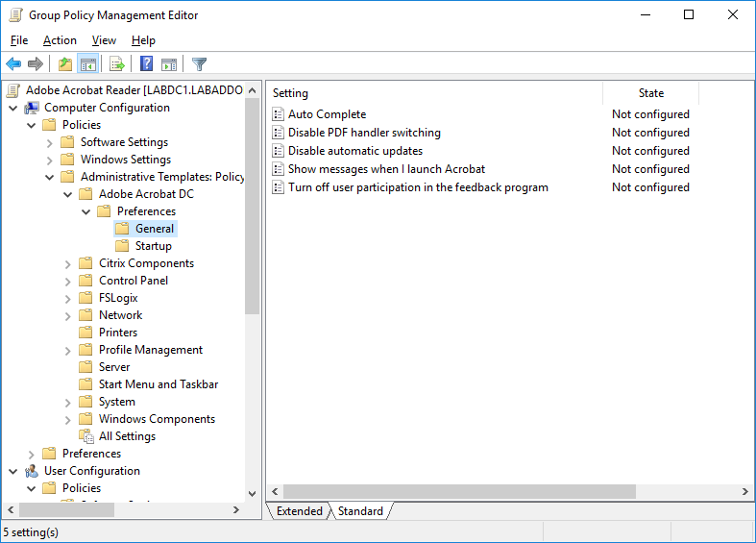Collapse the Computer Configuration node

click(13, 108)
